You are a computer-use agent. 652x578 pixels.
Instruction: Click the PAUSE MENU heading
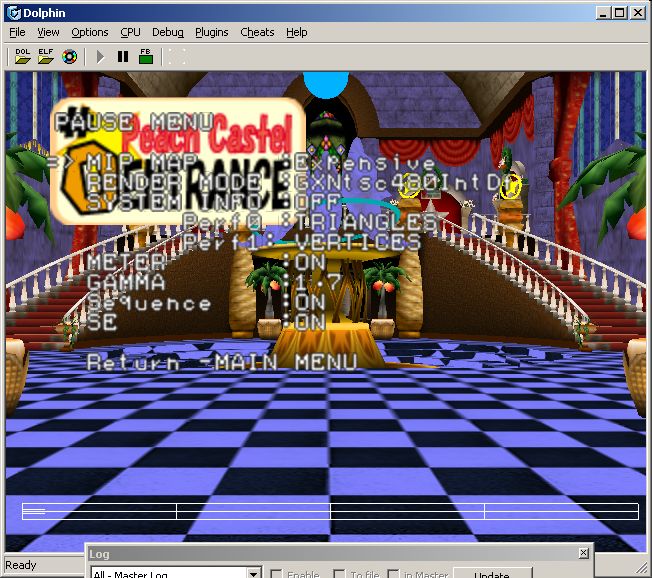[x=134, y=122]
